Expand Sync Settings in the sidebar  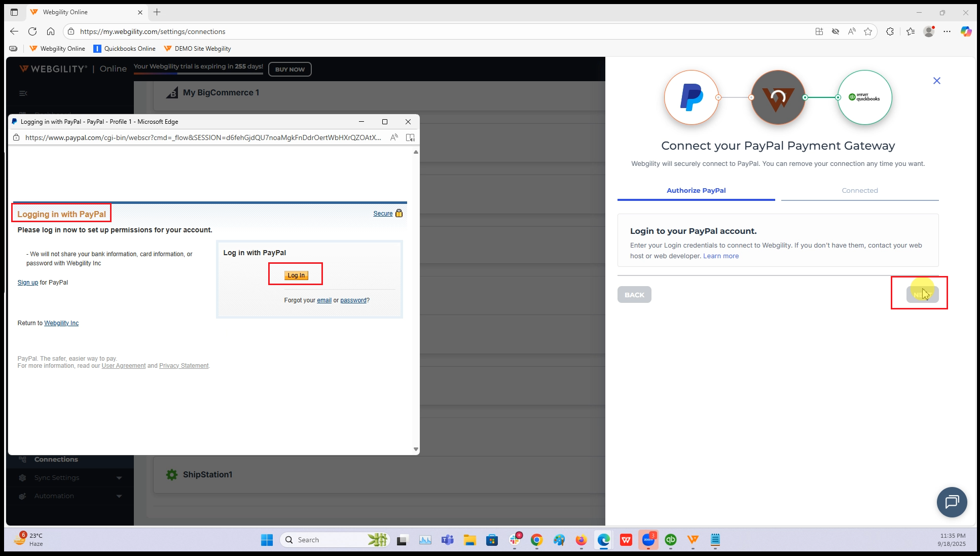pos(70,478)
